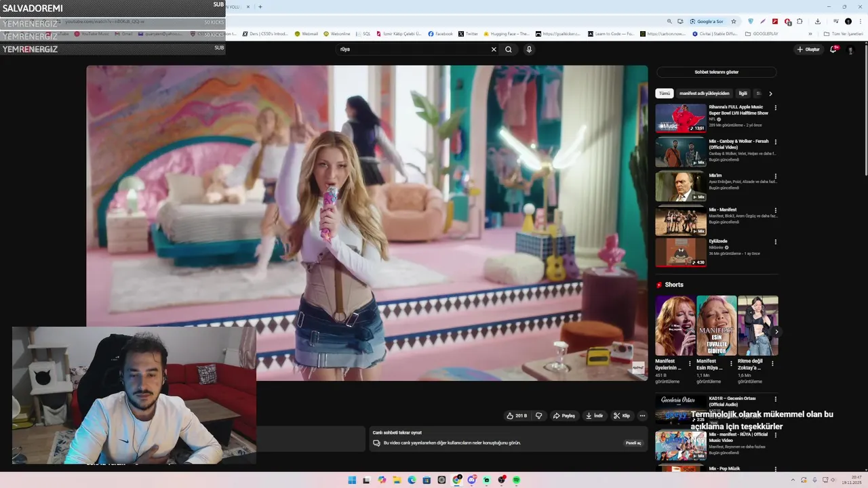This screenshot has height=488, width=868.
Task: Open Chrome downloads icon
Action: [x=818, y=21]
